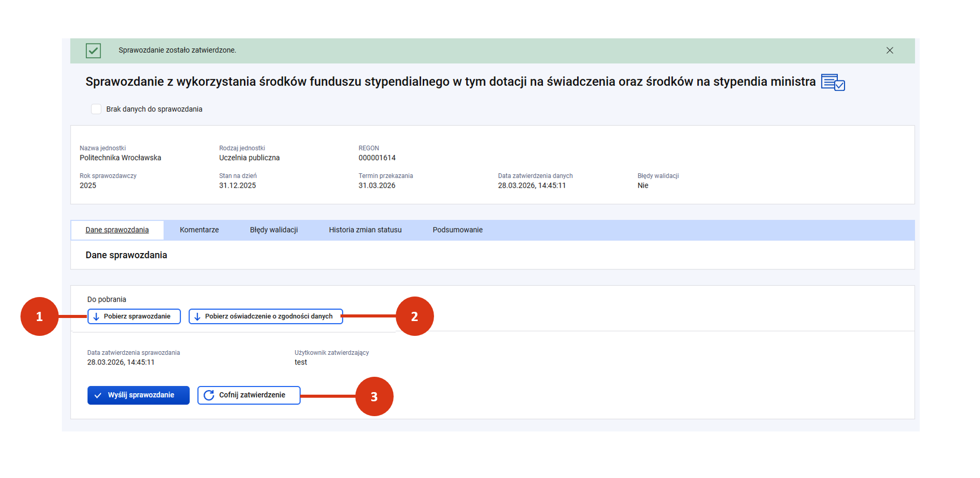
Task: Click the approving user value 'test'
Action: click(301, 362)
